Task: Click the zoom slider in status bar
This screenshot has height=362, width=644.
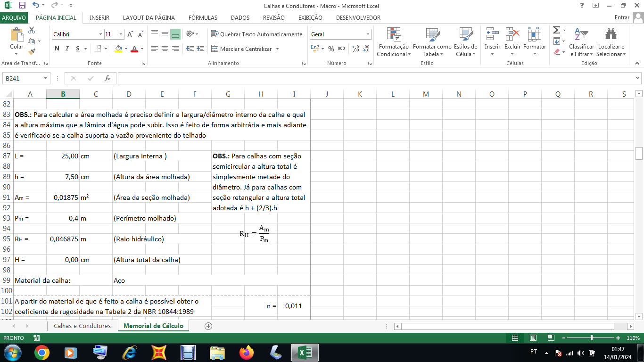Action: 592,338
